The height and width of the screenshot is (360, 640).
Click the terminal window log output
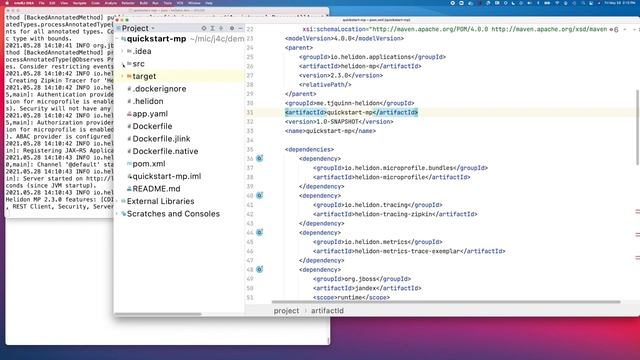click(x=59, y=112)
